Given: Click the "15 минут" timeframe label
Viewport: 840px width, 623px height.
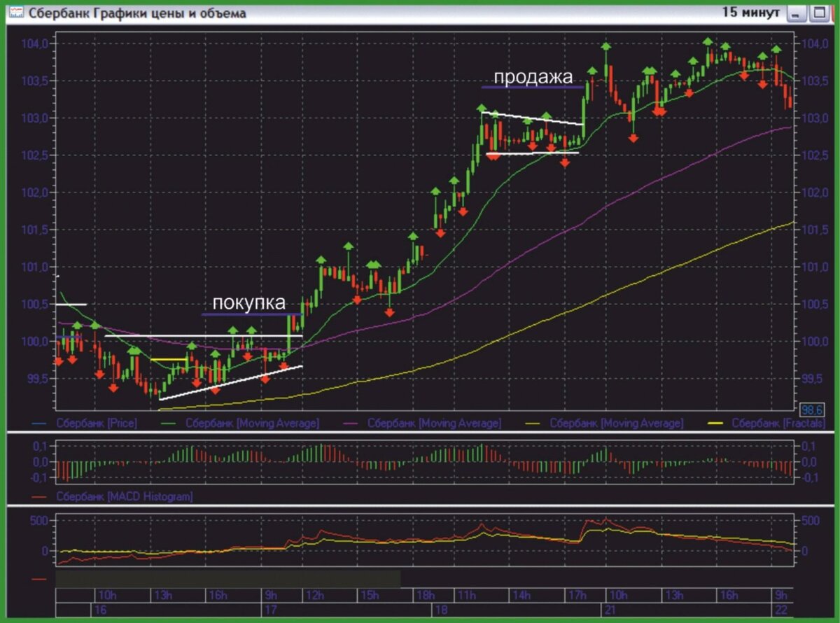Looking at the screenshot, I should pyautogui.click(x=750, y=13).
